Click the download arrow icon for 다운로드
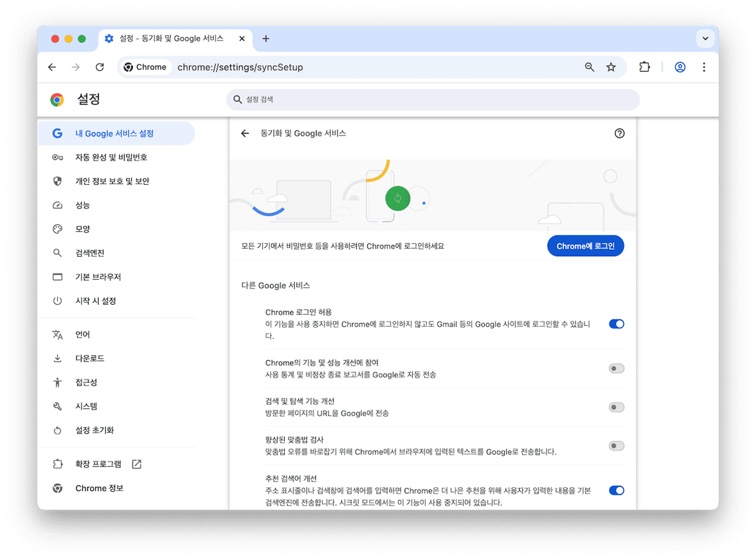The image size is (756, 559). tap(57, 359)
